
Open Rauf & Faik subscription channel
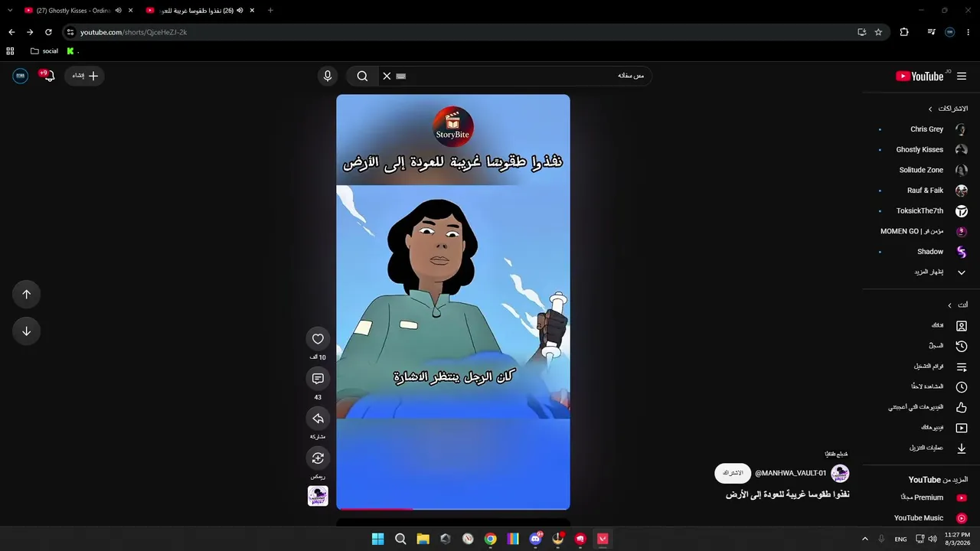click(x=922, y=190)
